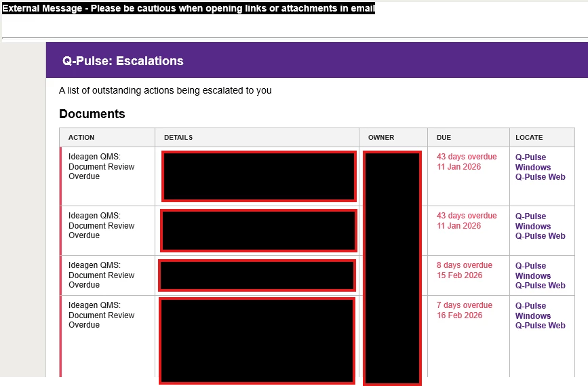Open Q-Pulse Web link in 7 days overdue row
588x386 pixels.
(x=540, y=326)
